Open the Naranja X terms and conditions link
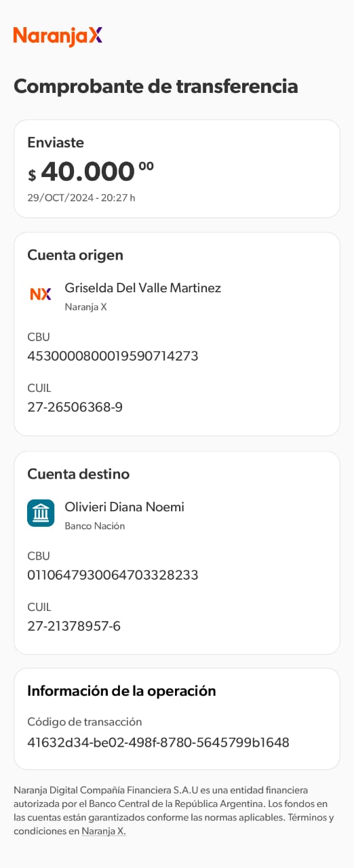The image size is (354, 868). coord(104,831)
